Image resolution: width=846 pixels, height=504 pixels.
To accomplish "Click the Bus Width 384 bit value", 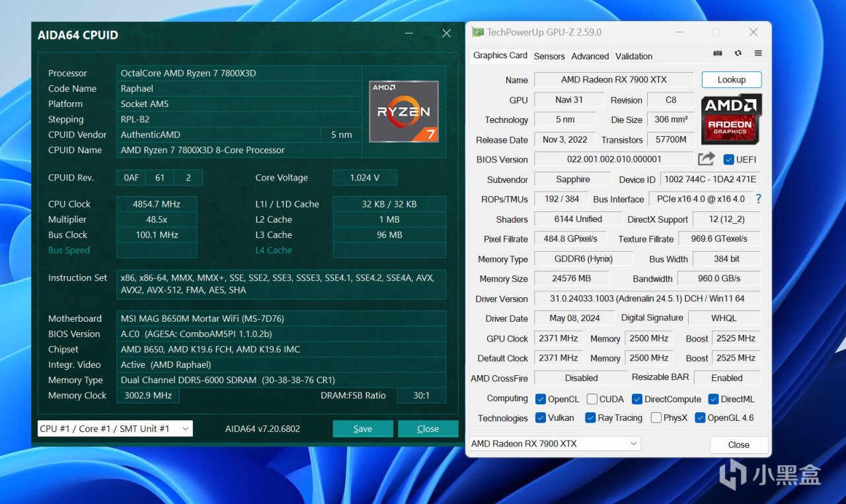I will (x=726, y=259).
